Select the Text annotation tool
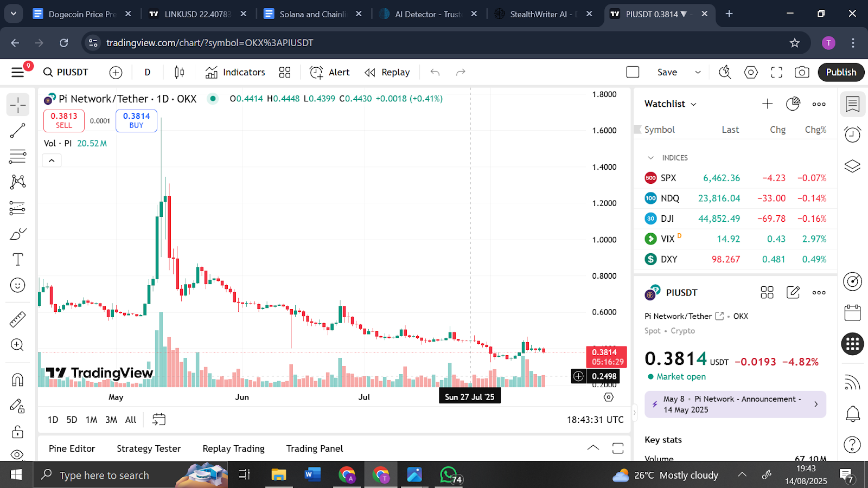868x488 pixels. click(x=17, y=260)
